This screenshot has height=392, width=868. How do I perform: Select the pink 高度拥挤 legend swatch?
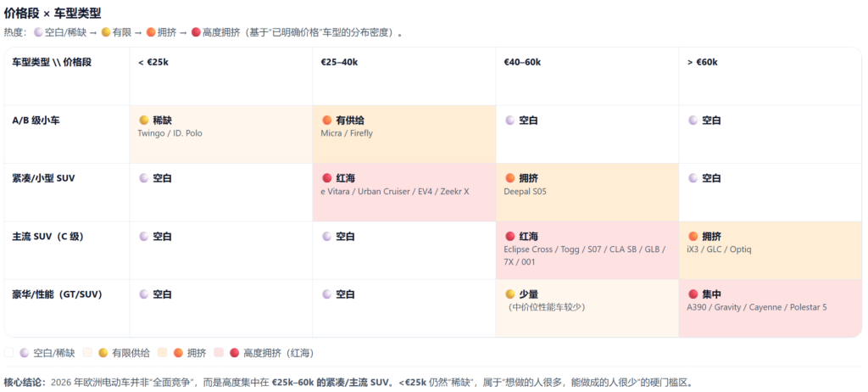point(219,352)
